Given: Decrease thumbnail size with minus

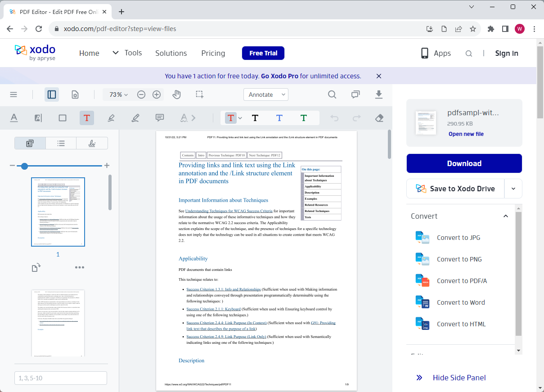Looking at the screenshot, I should (12, 166).
